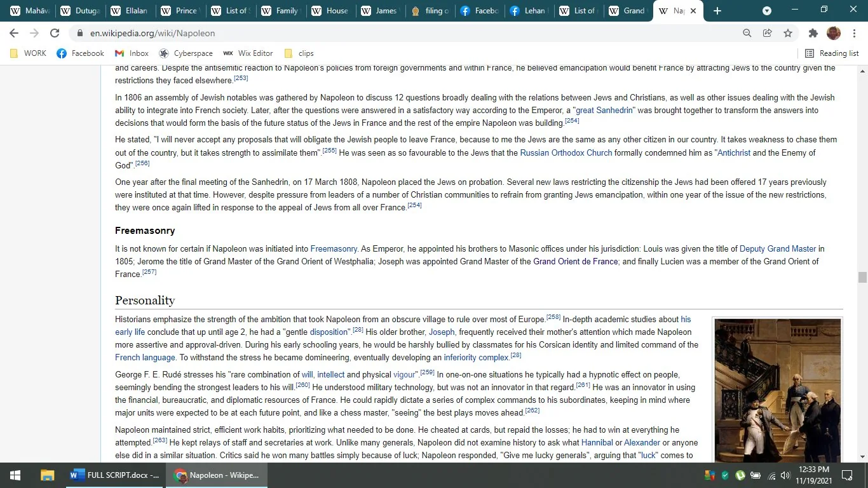This screenshot has width=868, height=488.
Task: Click the browser forward arrow
Action: [x=34, y=33]
